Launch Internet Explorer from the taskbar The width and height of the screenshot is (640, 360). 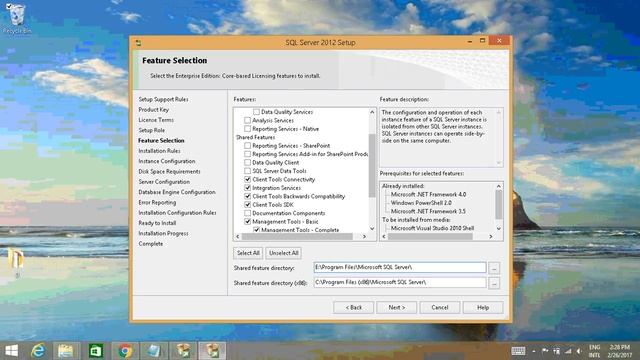click(38, 351)
